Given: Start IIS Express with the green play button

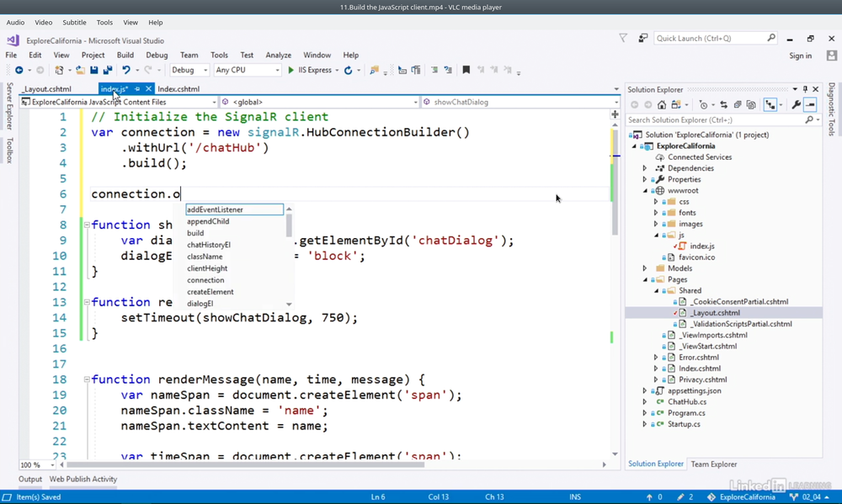Looking at the screenshot, I should [x=290, y=71].
